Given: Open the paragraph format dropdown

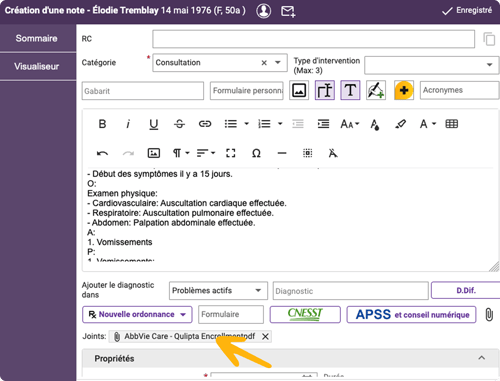Looking at the screenshot, I should pos(181,153).
